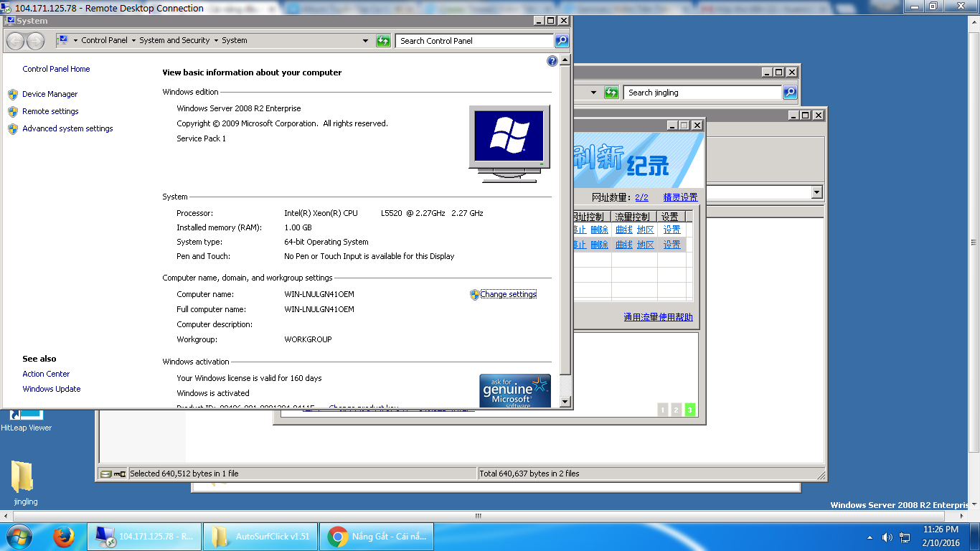Open Device Manager from the sidebar
Viewport: 980px width, 551px height.
pyautogui.click(x=50, y=94)
